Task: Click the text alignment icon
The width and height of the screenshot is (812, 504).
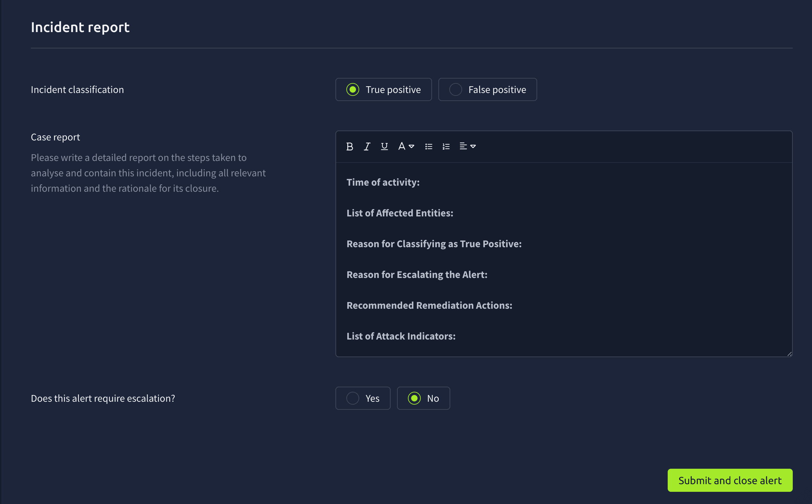Action: click(x=463, y=146)
